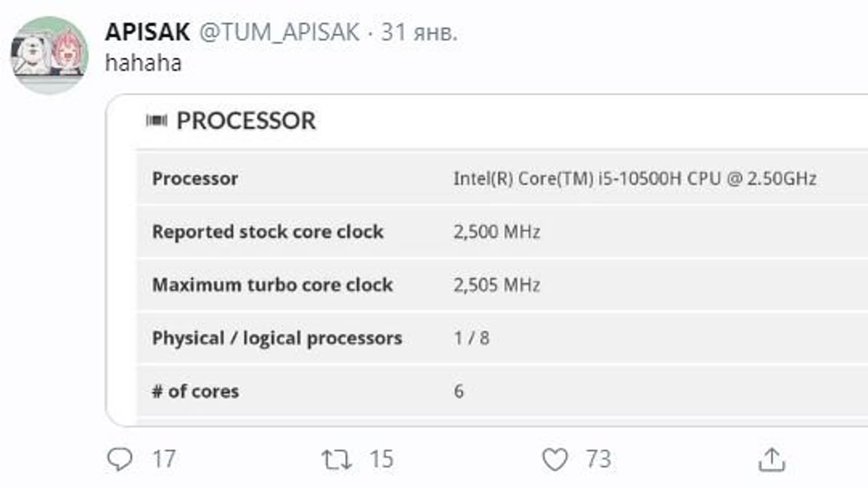Click the 2,500 MHz stock clock value

coord(497,232)
